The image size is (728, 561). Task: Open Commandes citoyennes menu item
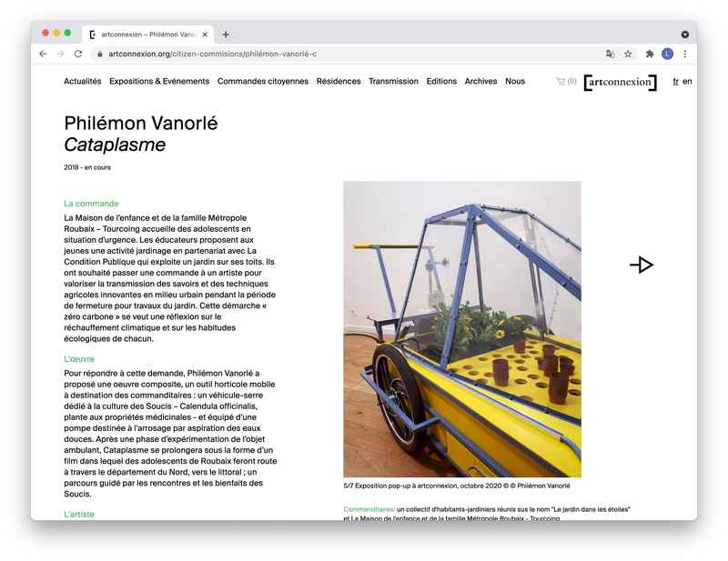coord(263,81)
